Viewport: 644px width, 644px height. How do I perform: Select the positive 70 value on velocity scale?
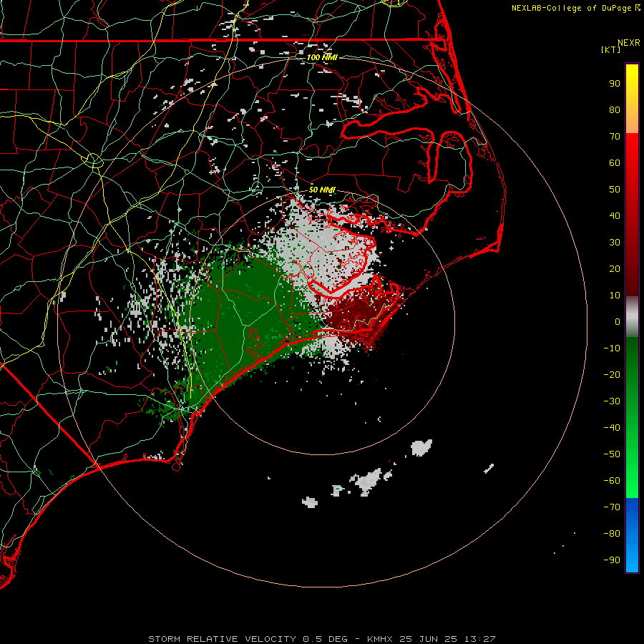pyautogui.click(x=615, y=137)
